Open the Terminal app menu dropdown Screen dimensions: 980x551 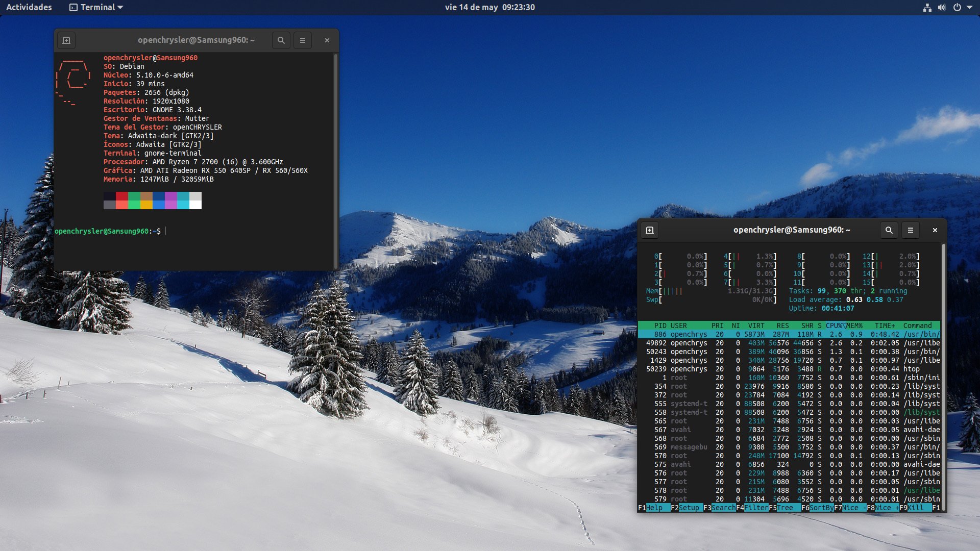(x=97, y=8)
